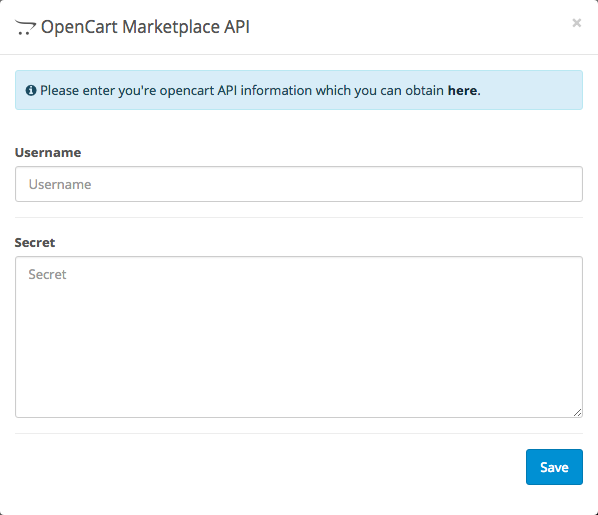This screenshot has width=598, height=515.
Task: Save the API credentials
Action: click(x=554, y=467)
